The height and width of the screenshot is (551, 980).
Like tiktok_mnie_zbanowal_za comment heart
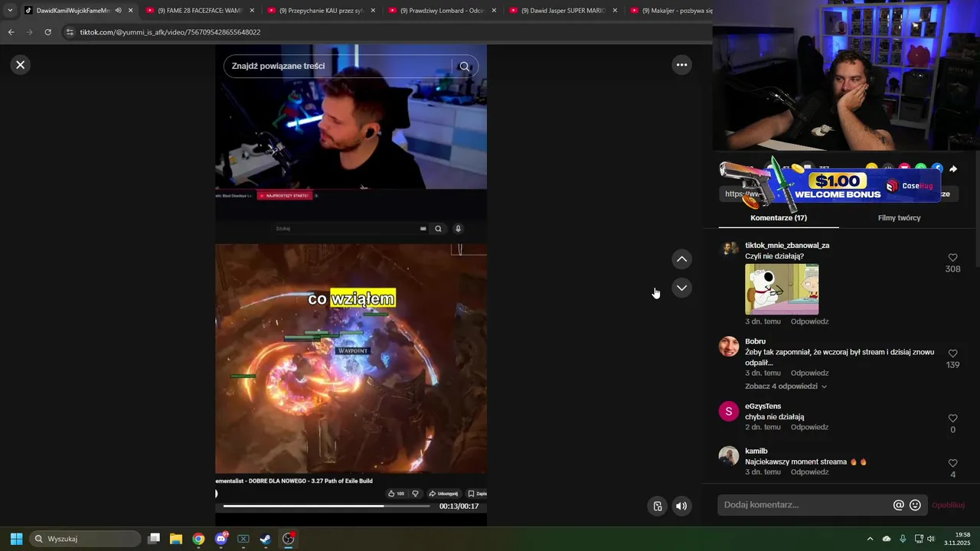[952, 258]
